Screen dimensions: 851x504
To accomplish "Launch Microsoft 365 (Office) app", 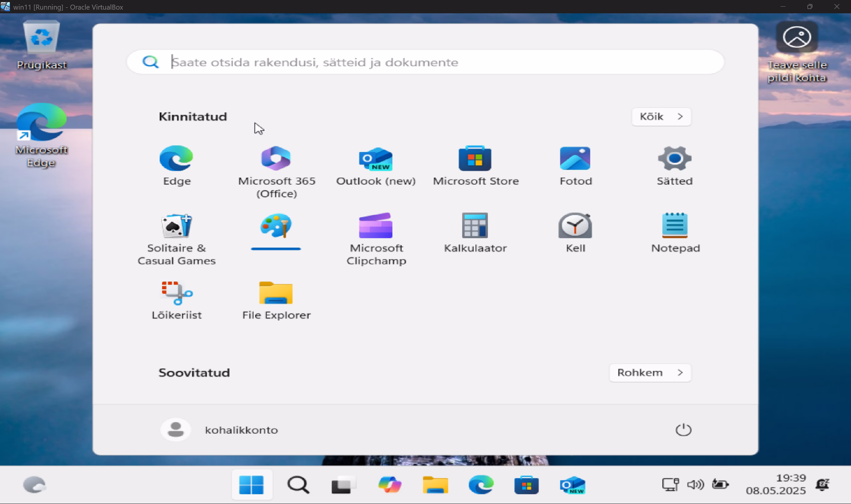I will (277, 172).
